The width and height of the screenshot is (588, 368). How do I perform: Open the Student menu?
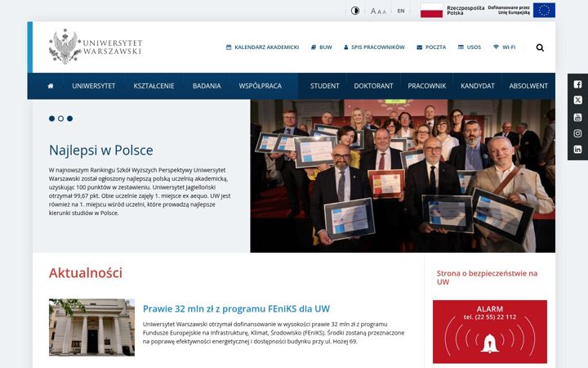tap(325, 86)
